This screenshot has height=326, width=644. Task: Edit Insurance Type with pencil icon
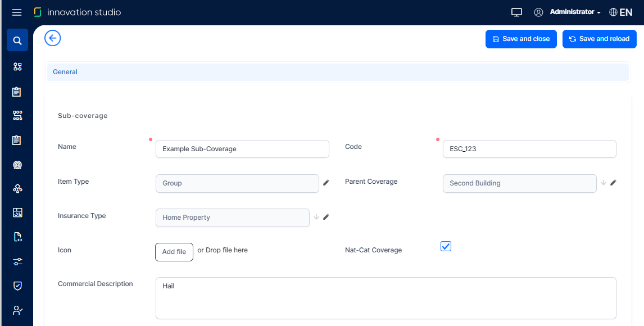click(x=326, y=217)
